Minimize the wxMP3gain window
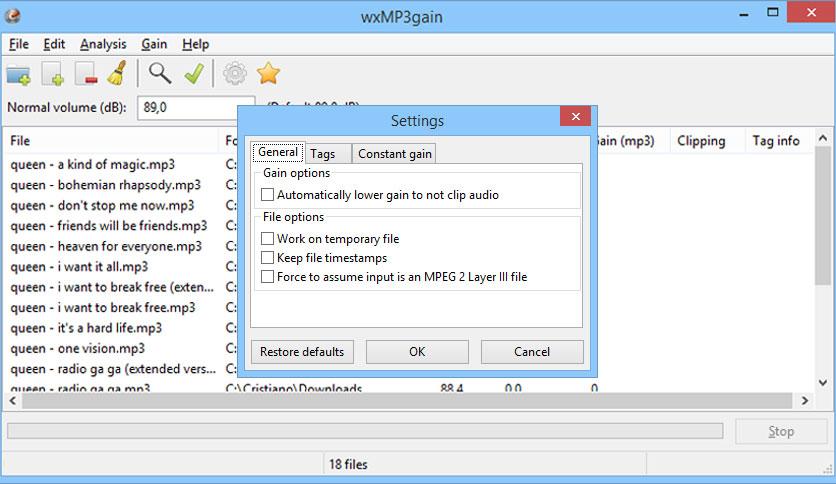This screenshot has height=484, width=836. coord(744,13)
